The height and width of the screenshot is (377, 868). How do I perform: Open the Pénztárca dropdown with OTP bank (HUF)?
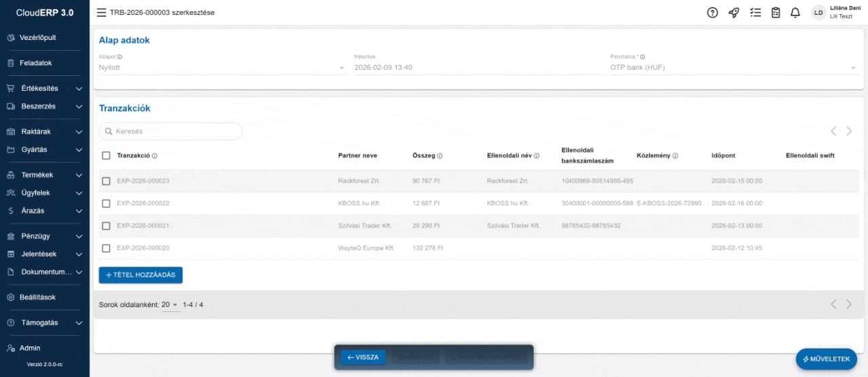(x=734, y=68)
